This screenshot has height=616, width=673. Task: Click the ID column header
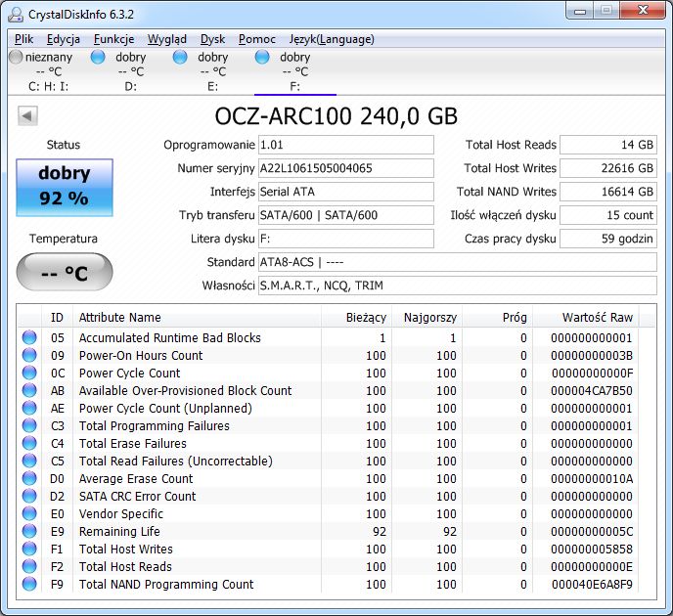click(57, 318)
